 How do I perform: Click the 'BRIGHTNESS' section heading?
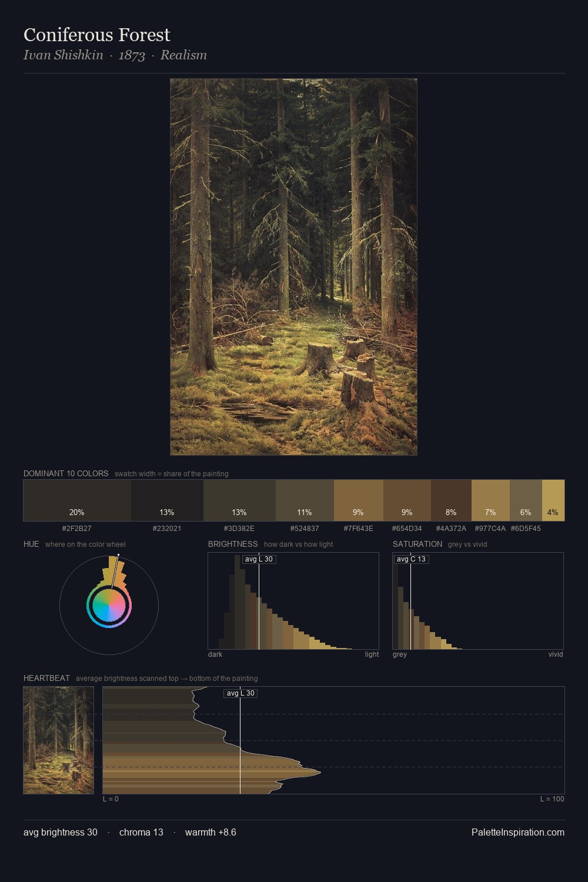pos(233,544)
